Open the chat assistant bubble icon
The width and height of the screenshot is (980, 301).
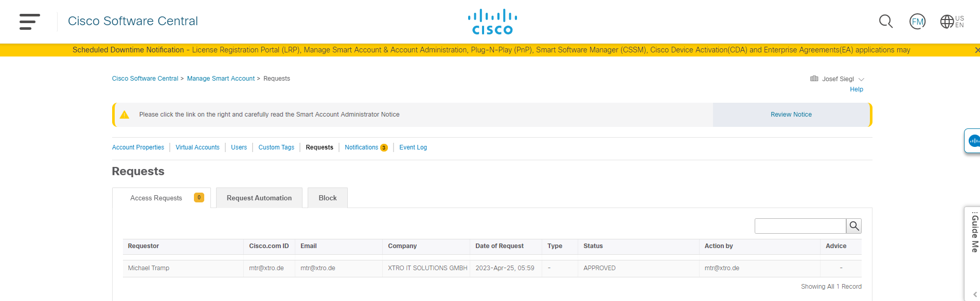(x=974, y=141)
